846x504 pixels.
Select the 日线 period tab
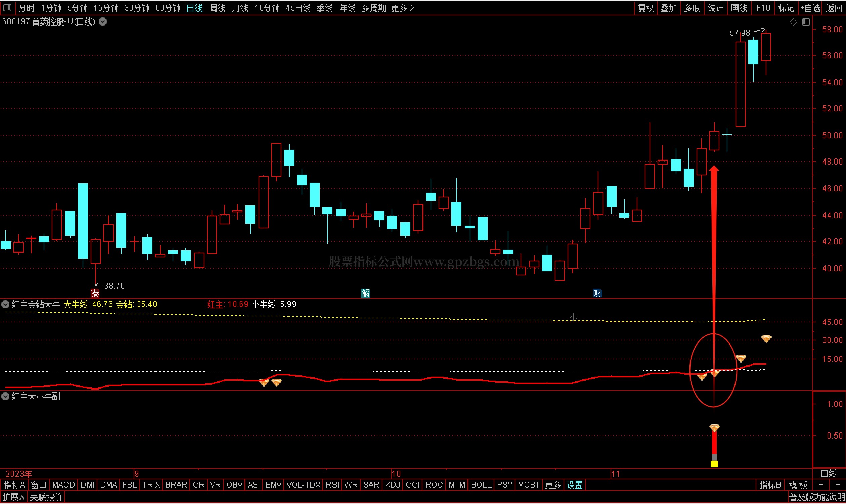coord(195,8)
